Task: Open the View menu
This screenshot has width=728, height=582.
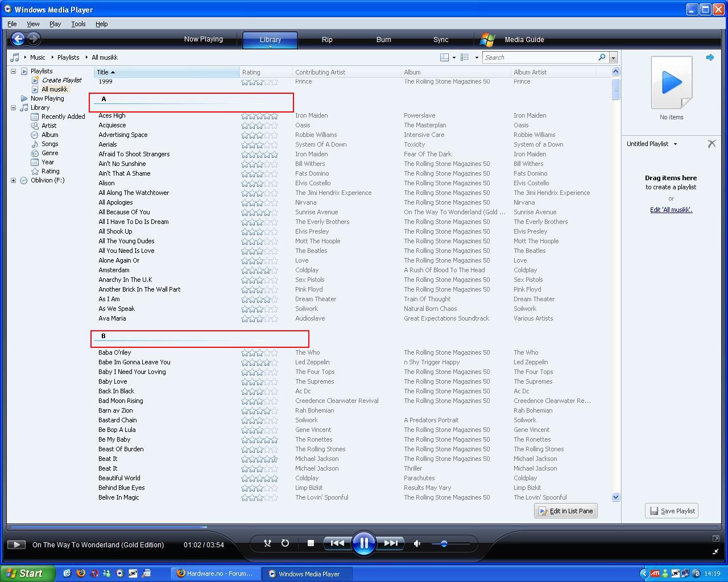Action: [x=33, y=24]
